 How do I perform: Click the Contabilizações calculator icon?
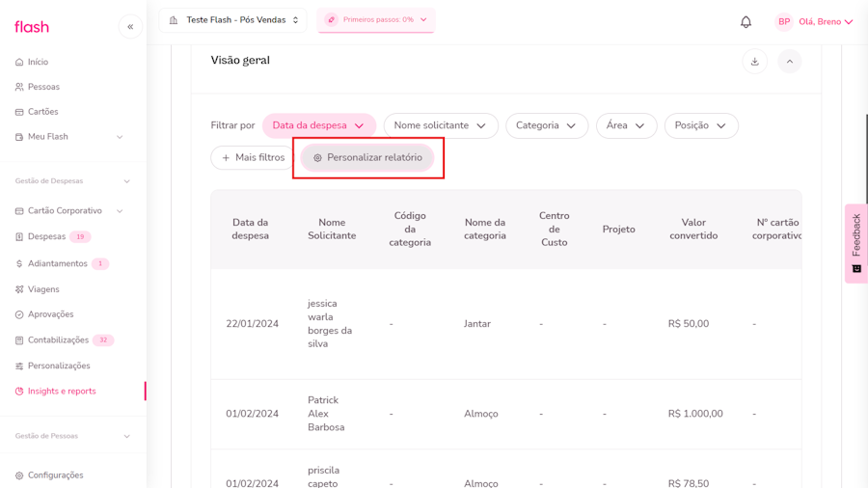coord(19,340)
